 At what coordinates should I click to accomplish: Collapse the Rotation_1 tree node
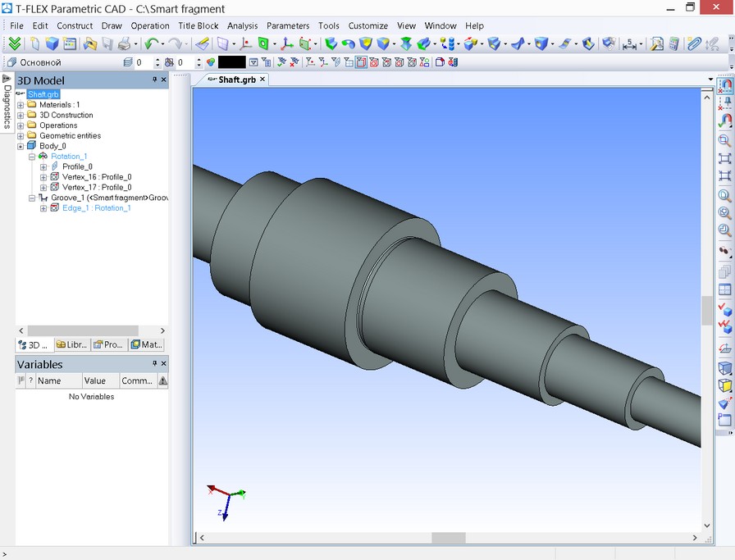click(x=32, y=157)
